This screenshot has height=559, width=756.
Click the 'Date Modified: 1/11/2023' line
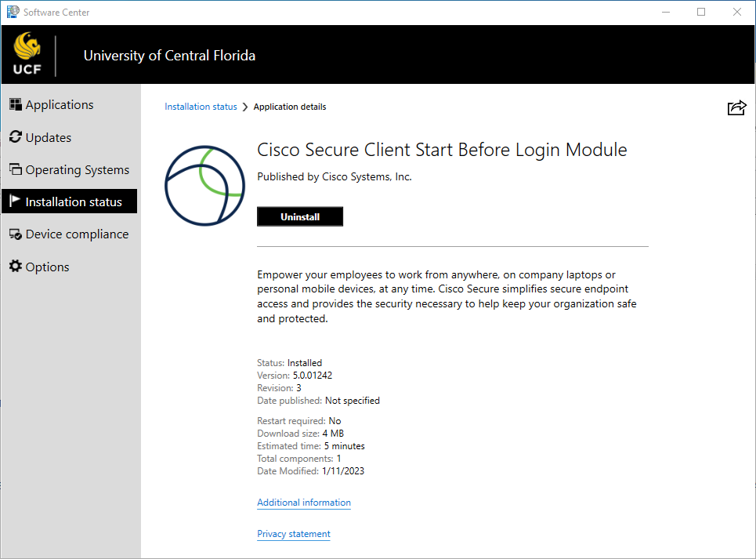coord(310,470)
